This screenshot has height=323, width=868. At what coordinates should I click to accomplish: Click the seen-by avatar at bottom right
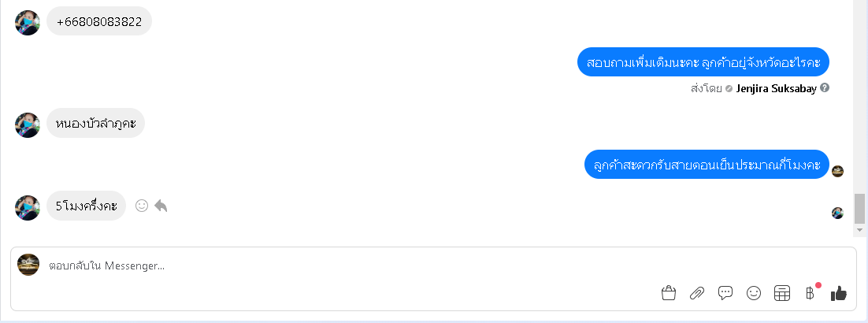tap(837, 213)
